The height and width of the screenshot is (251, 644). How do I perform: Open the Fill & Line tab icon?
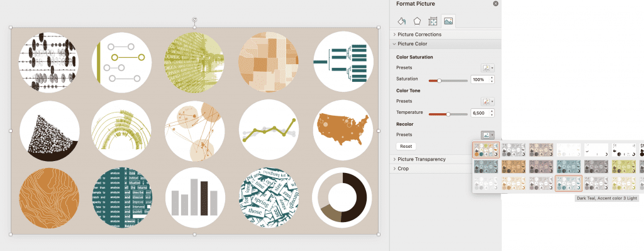tap(402, 21)
